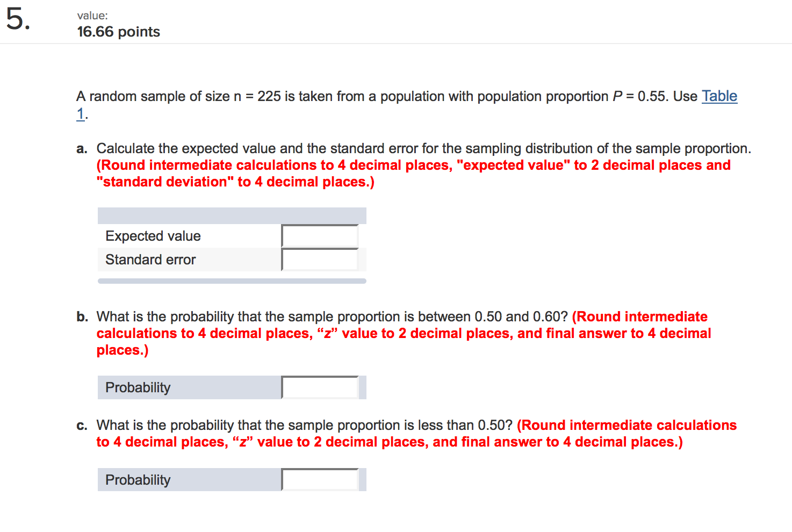Screen dimensions: 792x532
Task: Click the bold "c." part marker
Action: point(82,426)
